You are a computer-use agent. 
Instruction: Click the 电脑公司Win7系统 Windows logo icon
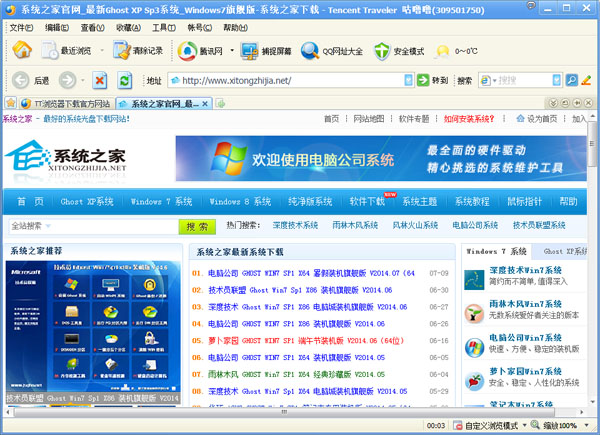click(x=474, y=347)
